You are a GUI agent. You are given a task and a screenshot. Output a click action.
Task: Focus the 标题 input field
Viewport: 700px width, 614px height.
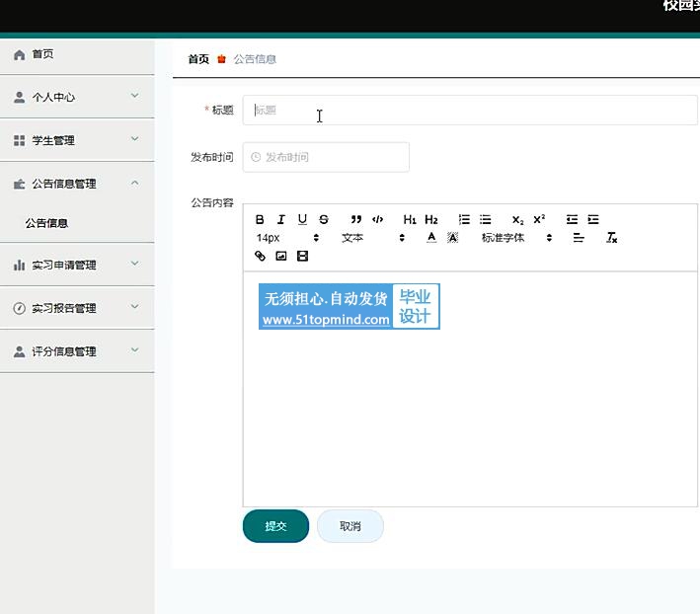[470, 110]
